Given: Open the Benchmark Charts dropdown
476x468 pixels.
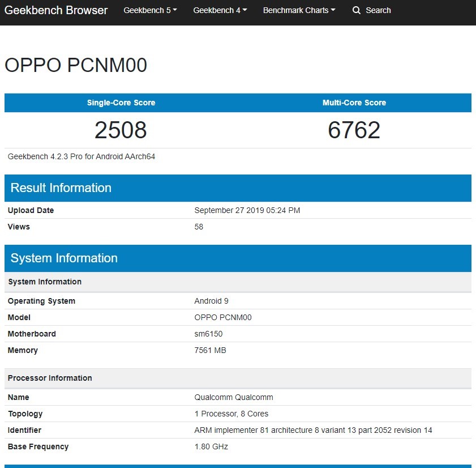Looking at the screenshot, I should click(299, 10).
